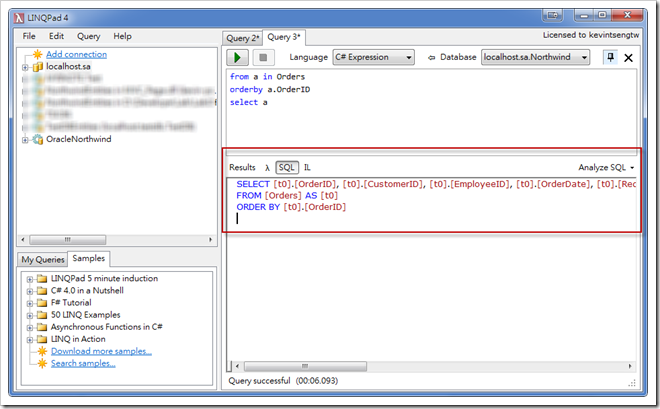660x409 pixels.
Task: Switch results view to IL tab
Action: [307, 167]
